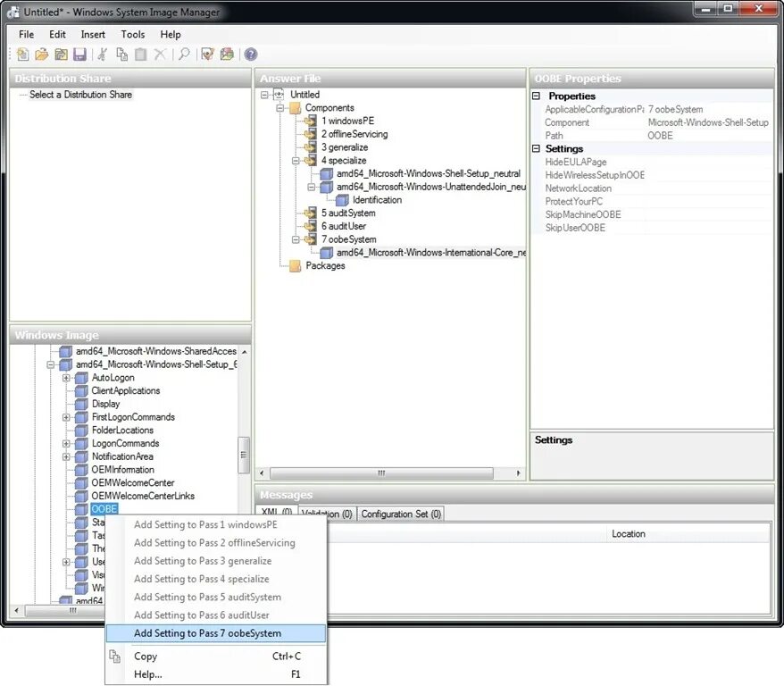Click the close answer file toolbar icon
Viewport: 784px width, 686px height.
point(61,54)
